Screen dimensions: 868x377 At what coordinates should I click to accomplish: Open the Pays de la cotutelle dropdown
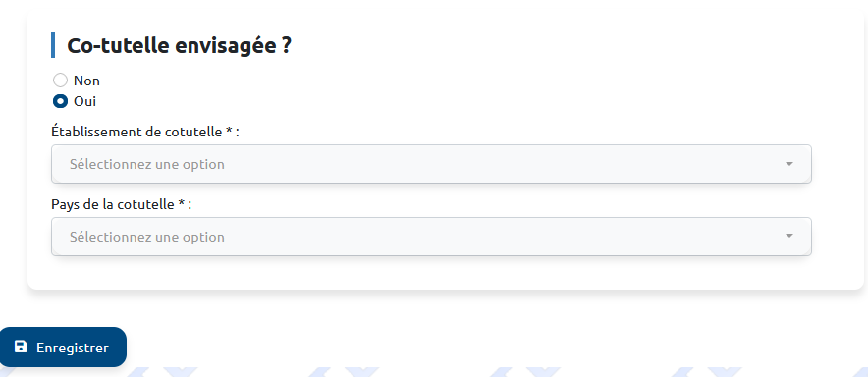[431, 237]
